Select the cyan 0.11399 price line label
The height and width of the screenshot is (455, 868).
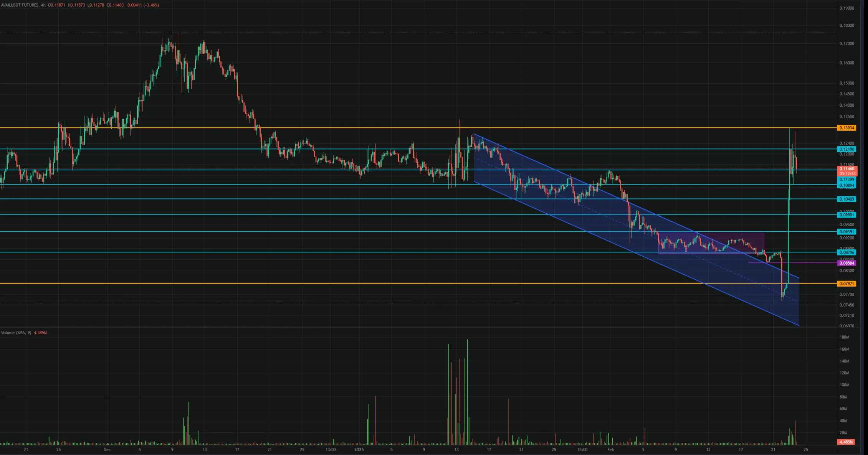(x=847, y=180)
